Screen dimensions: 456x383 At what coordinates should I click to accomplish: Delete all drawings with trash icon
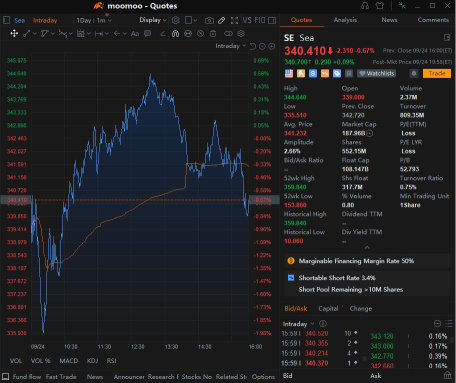pyautogui.click(x=213, y=33)
